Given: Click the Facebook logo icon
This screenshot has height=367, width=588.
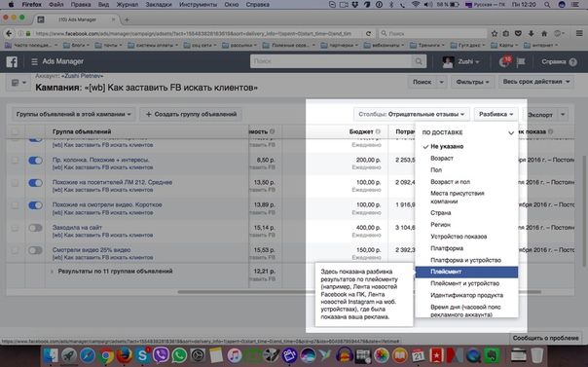Looking at the screenshot, I should [x=12, y=62].
